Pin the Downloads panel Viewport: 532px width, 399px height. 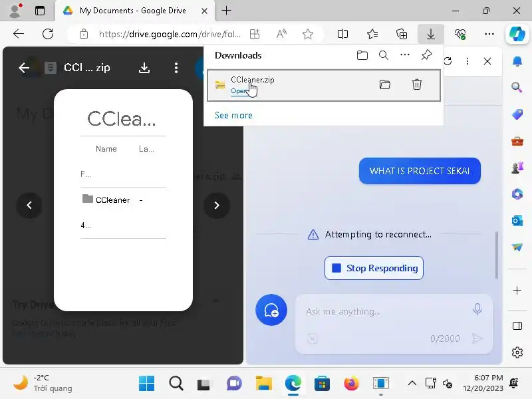[x=426, y=55]
